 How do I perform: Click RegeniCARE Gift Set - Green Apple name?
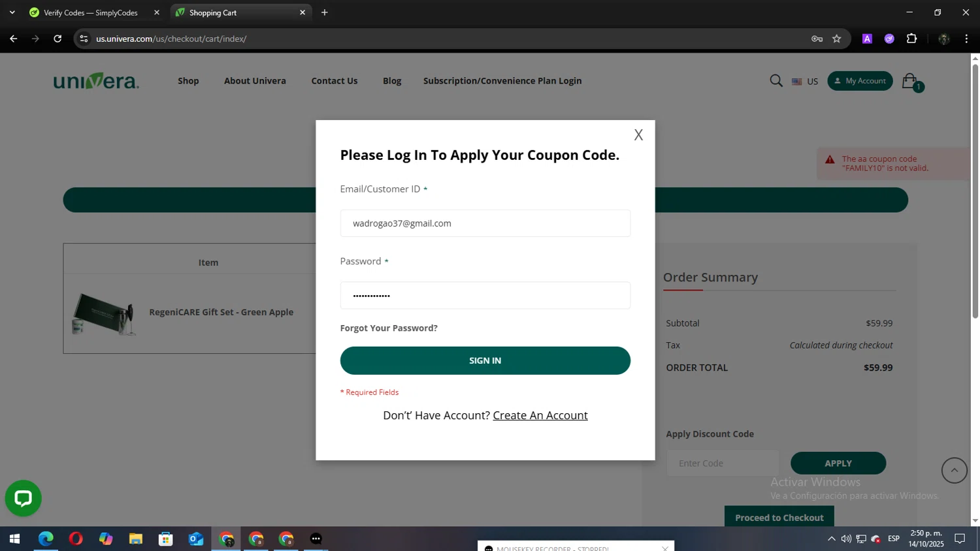pyautogui.click(x=221, y=312)
